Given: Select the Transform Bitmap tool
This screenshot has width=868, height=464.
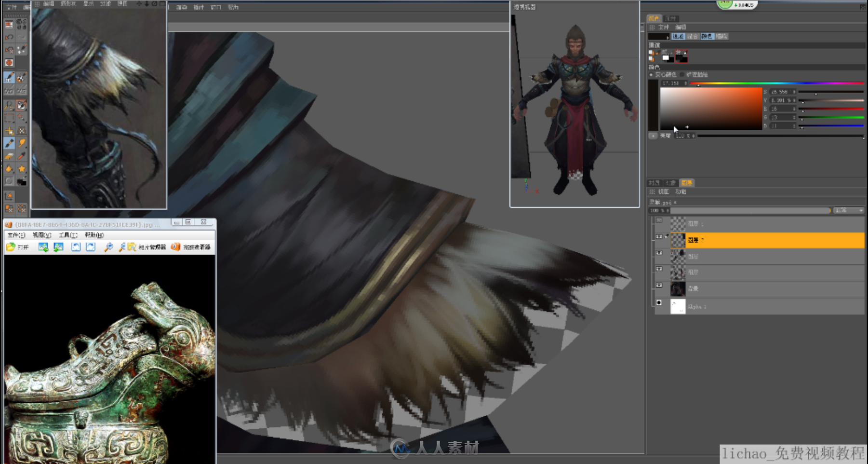Looking at the screenshot, I should click(22, 131).
